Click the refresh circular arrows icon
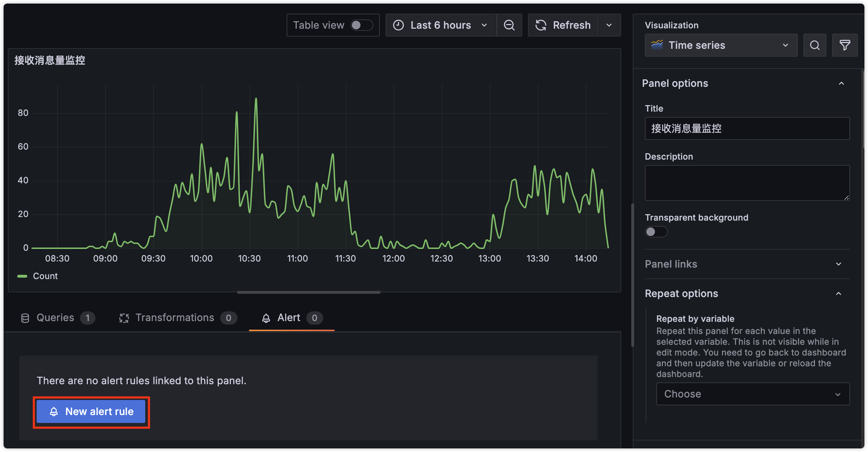Viewport: 868px width, 452px height. [541, 25]
